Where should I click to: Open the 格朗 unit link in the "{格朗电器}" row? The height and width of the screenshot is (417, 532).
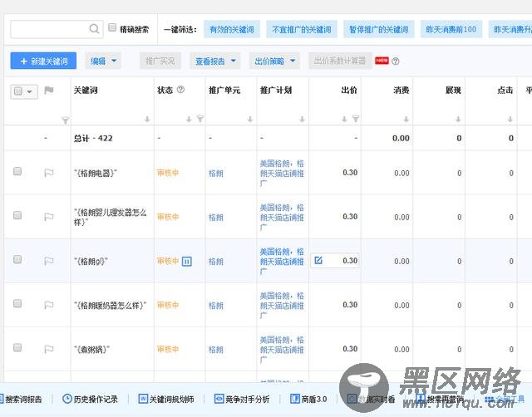216,174
